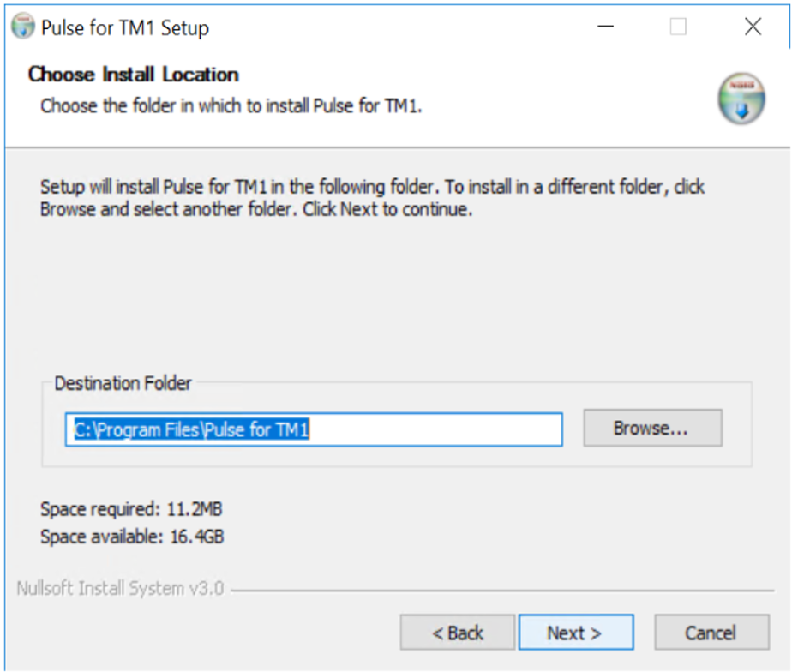This screenshot has height=672, width=792.
Task: Close the Pulse for TM1 Setup window
Action: coord(753,27)
